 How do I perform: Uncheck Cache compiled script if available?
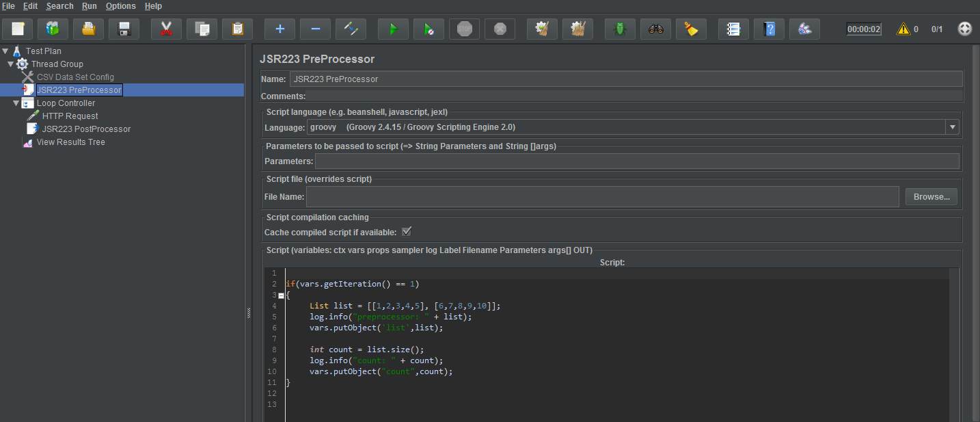click(407, 232)
